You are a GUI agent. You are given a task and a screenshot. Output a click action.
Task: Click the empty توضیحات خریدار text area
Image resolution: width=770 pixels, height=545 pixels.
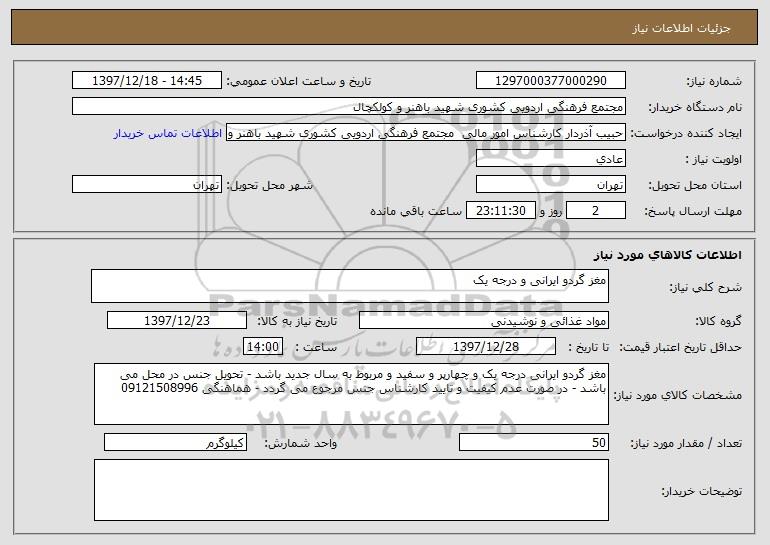(x=351, y=490)
